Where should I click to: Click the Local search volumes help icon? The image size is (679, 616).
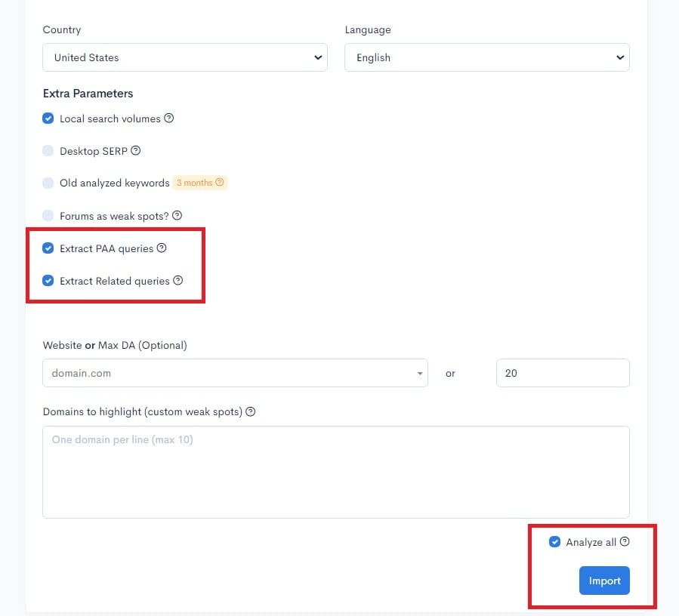tap(169, 119)
